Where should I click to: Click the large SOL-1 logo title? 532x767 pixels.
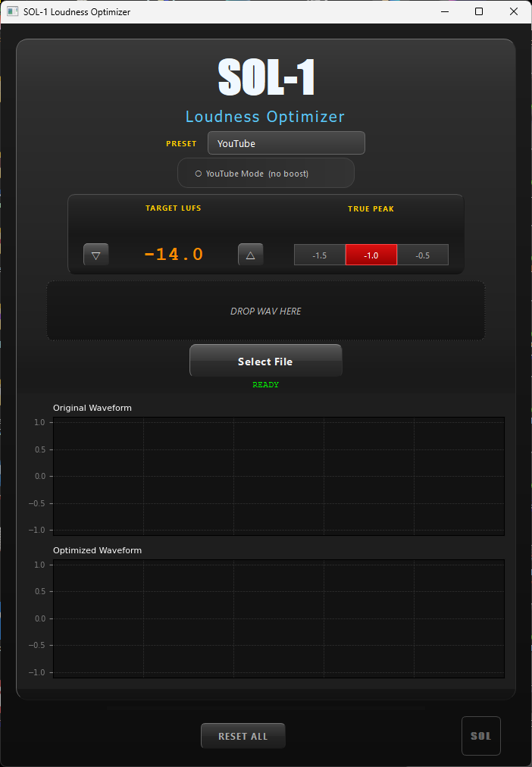point(266,78)
